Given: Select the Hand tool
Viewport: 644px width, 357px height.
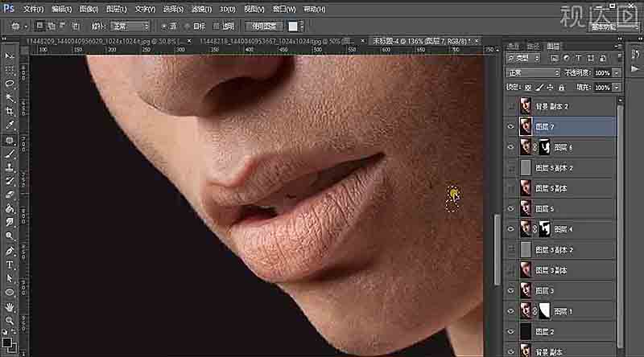Looking at the screenshot, I should pyautogui.click(x=10, y=307).
